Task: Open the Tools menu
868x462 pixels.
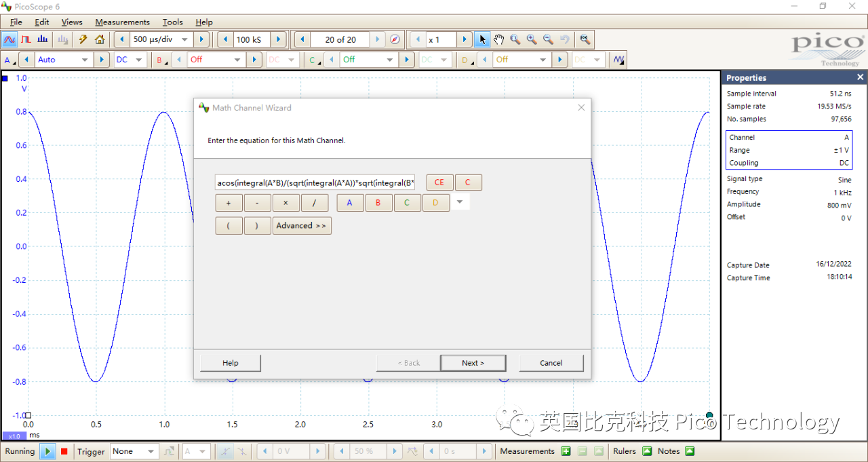Action: click(172, 22)
